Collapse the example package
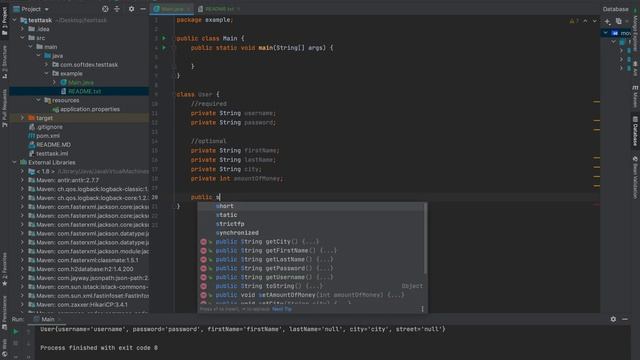640x360 pixels. 47,73
